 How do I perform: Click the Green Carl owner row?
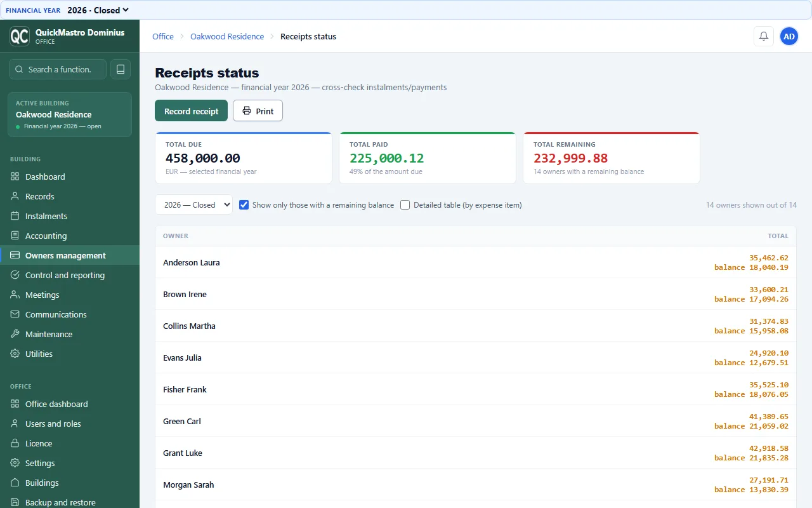click(x=476, y=421)
